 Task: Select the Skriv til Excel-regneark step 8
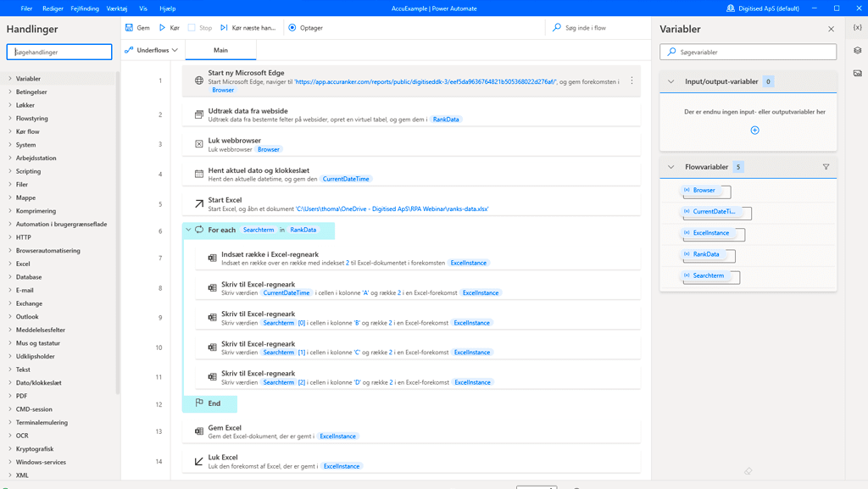pyautogui.click(x=418, y=288)
